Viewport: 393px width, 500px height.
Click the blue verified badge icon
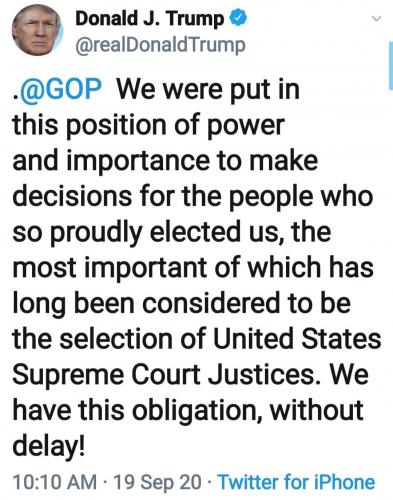pos(238,18)
